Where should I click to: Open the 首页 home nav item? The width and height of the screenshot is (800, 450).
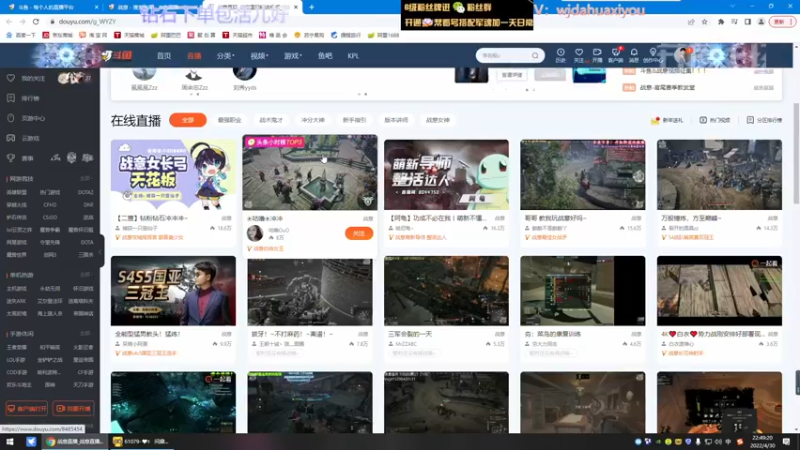(x=164, y=56)
